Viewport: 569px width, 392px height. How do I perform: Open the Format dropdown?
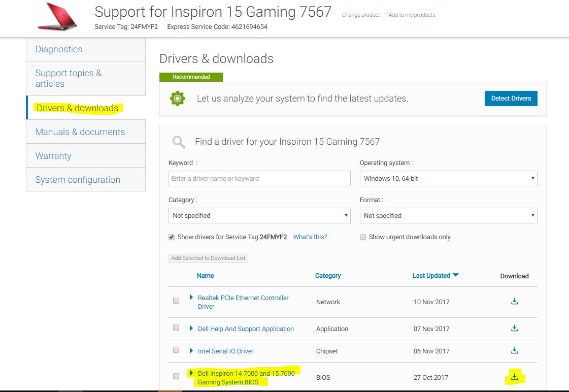pyautogui.click(x=448, y=215)
